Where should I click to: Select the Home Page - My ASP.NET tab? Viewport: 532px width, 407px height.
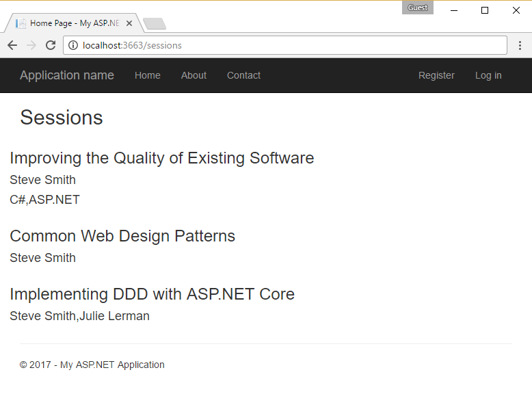(75, 23)
